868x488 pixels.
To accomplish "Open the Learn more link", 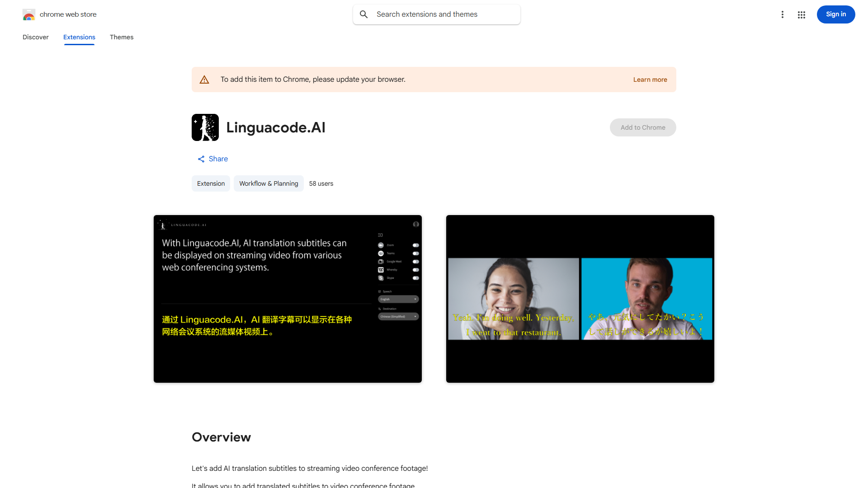I will tap(650, 79).
